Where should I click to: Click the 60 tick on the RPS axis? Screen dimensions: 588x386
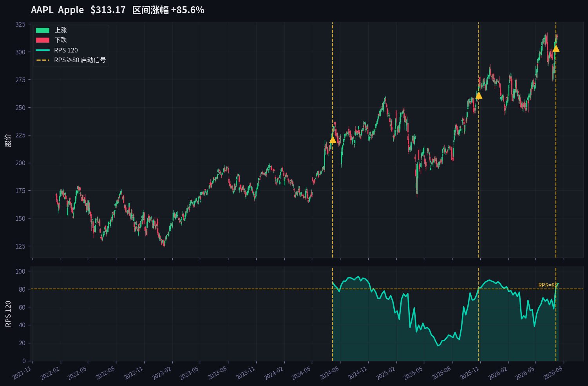pos(22,307)
